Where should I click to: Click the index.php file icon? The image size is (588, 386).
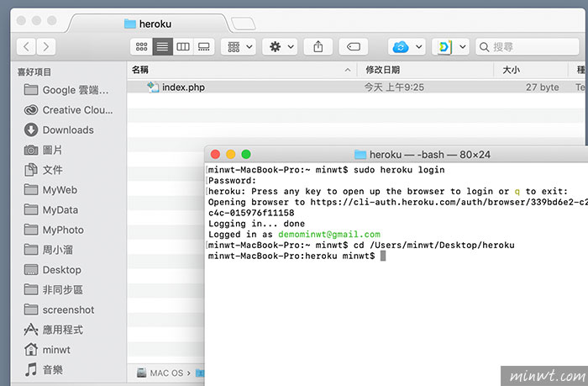click(153, 87)
